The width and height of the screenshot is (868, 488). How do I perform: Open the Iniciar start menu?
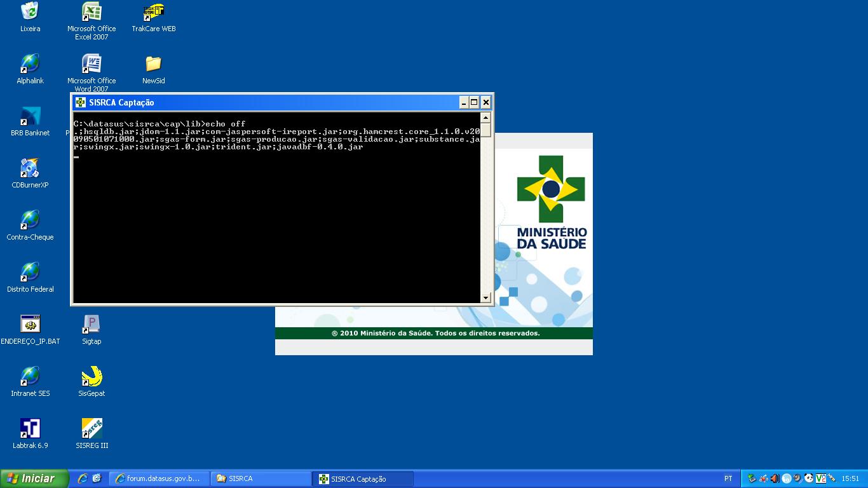coord(34,478)
